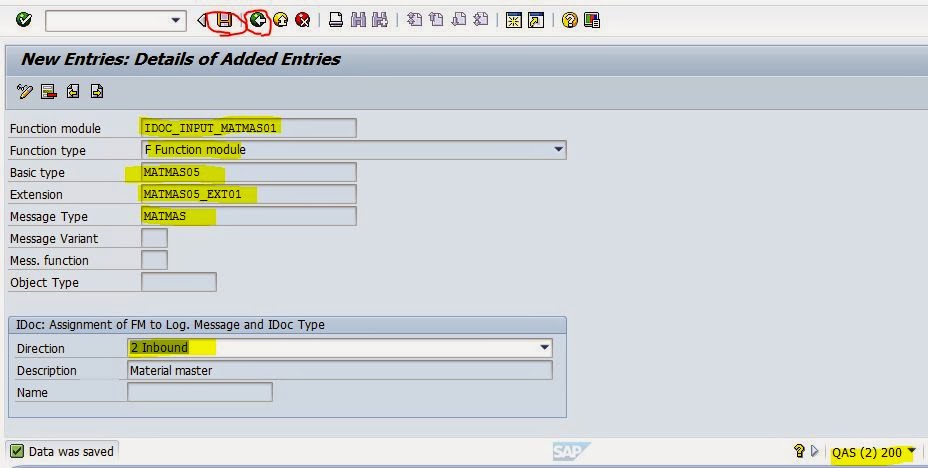Viewport: 928px width, 468px height.
Task: Click the Message Type field MATMAS
Action: [x=249, y=216]
